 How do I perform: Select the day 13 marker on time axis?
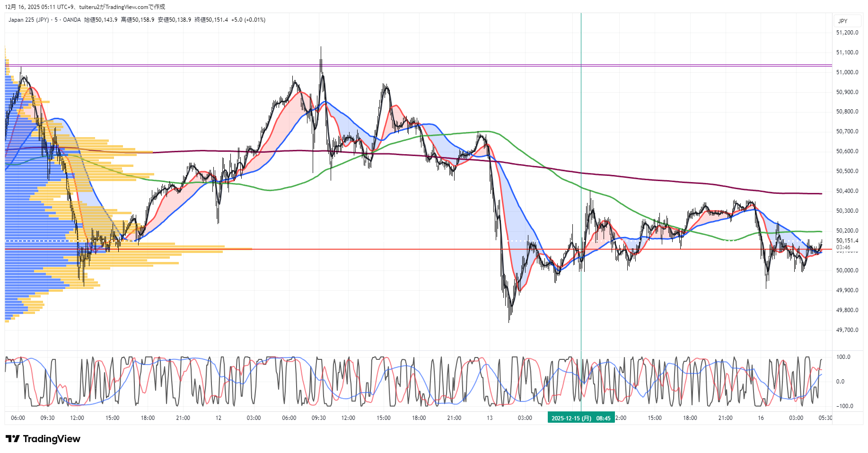(x=490, y=418)
